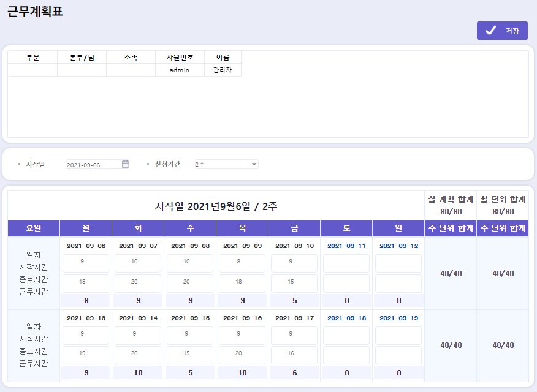537x392 pixels.
Task: Edit start time field for 2021-09-14
Action: pyautogui.click(x=138, y=335)
